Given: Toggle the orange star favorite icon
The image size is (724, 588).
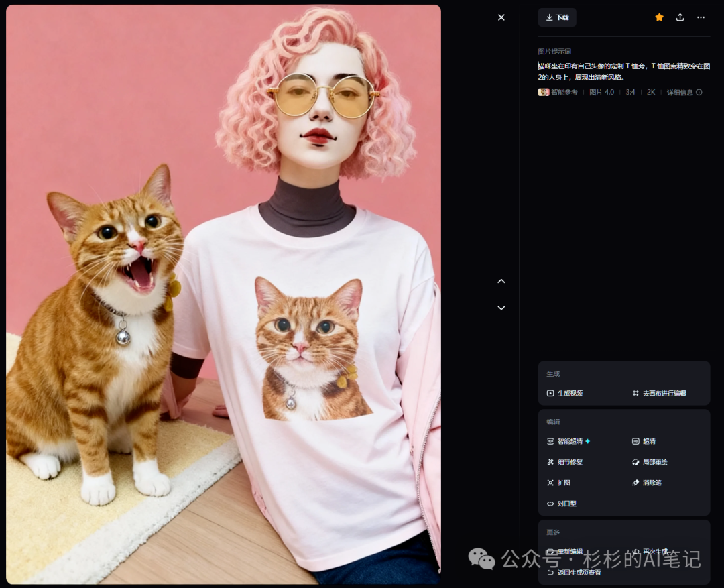Looking at the screenshot, I should coord(659,17).
